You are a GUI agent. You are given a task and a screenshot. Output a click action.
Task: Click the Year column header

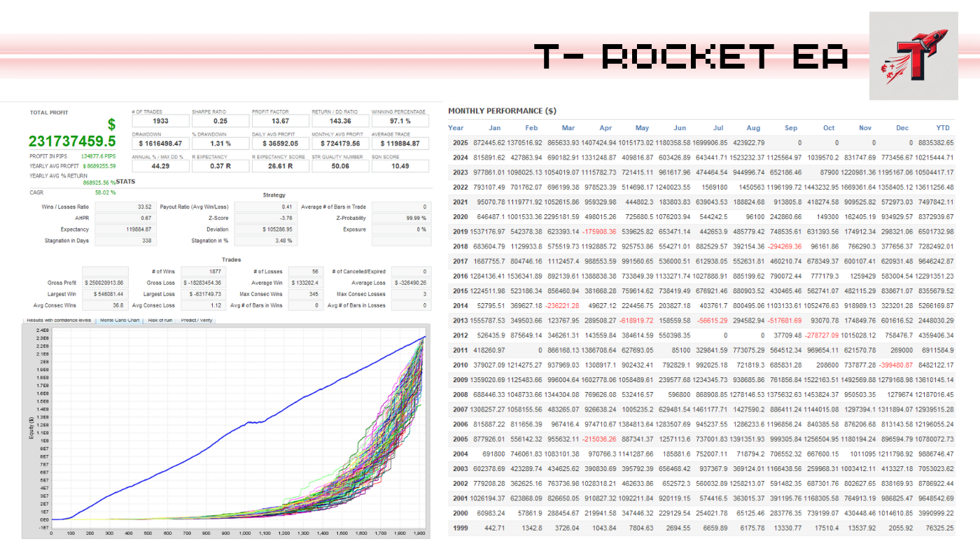(456, 128)
